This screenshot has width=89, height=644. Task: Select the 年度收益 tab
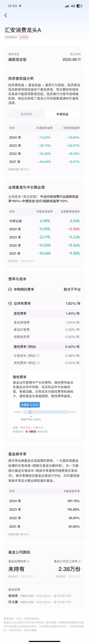tap(62, 114)
